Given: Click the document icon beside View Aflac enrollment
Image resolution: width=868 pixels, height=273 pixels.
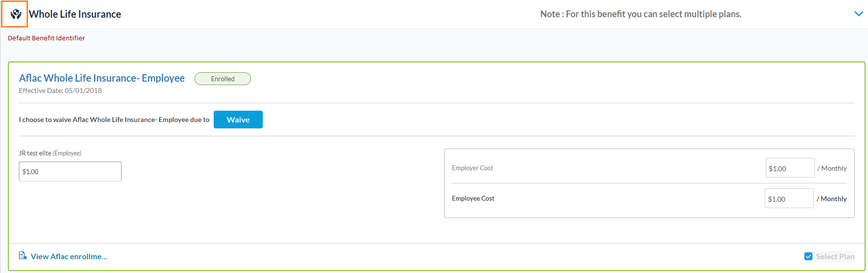Looking at the screenshot, I should pyautogui.click(x=23, y=256).
